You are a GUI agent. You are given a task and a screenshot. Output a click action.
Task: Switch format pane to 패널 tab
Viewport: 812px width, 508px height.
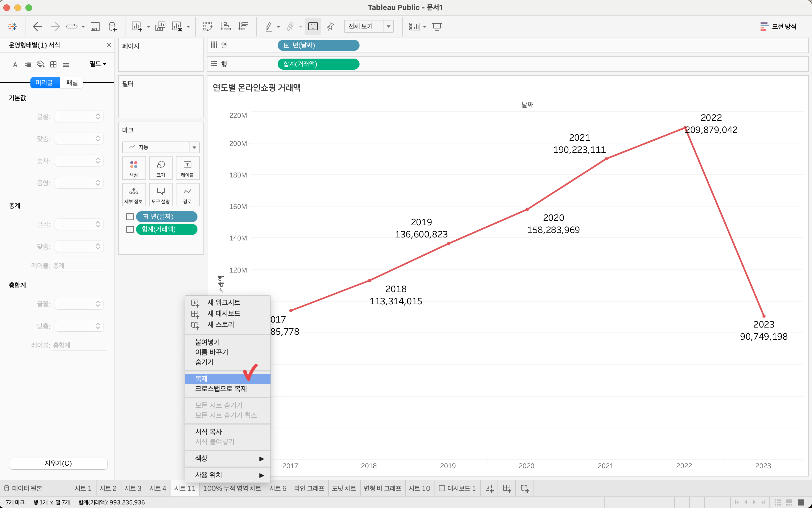(72, 83)
